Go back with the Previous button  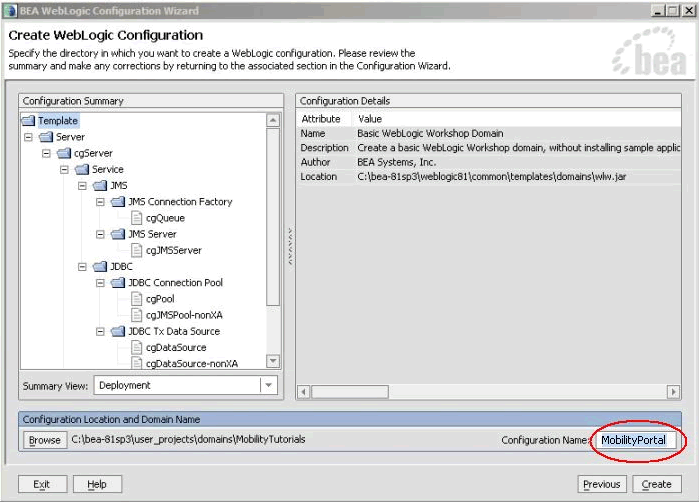[x=602, y=484]
